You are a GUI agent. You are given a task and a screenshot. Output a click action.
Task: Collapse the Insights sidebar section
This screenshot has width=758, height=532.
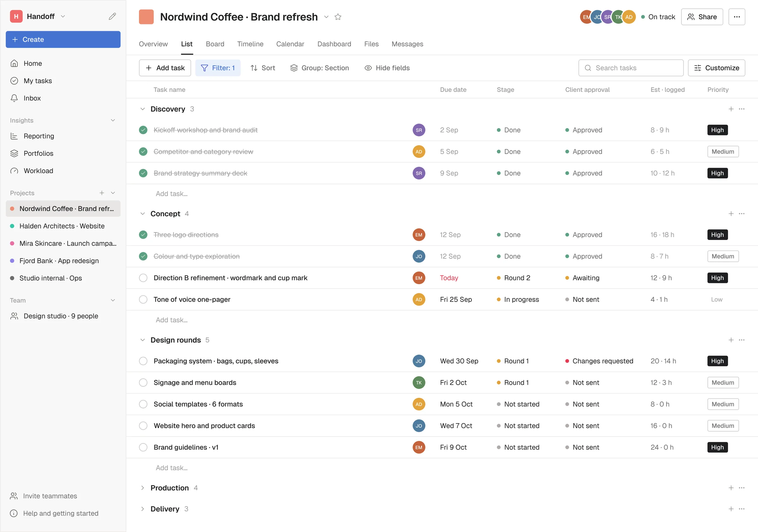coord(113,120)
